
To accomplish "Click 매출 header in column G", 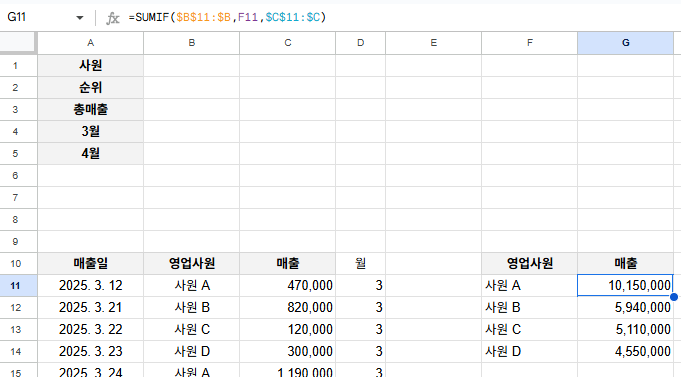I will click(x=625, y=264).
